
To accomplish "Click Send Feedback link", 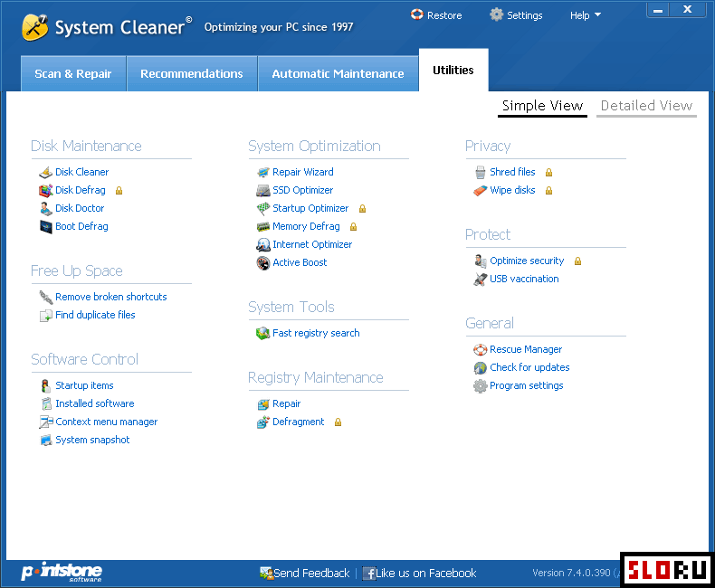I will pyautogui.click(x=305, y=574).
